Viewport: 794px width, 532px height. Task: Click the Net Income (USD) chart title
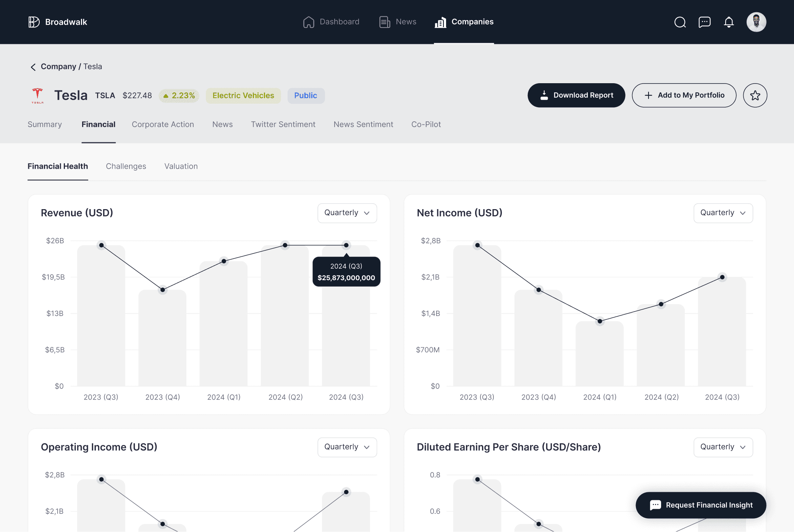459,213
